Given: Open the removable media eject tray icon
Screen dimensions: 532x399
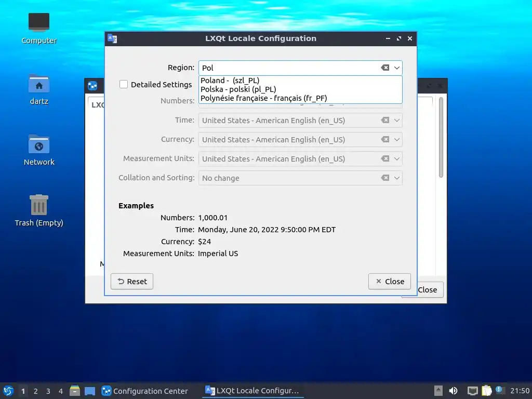Looking at the screenshot, I should pos(438,391).
